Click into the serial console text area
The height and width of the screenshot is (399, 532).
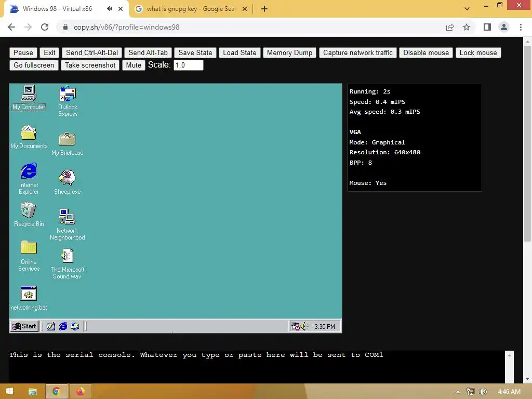point(257,367)
